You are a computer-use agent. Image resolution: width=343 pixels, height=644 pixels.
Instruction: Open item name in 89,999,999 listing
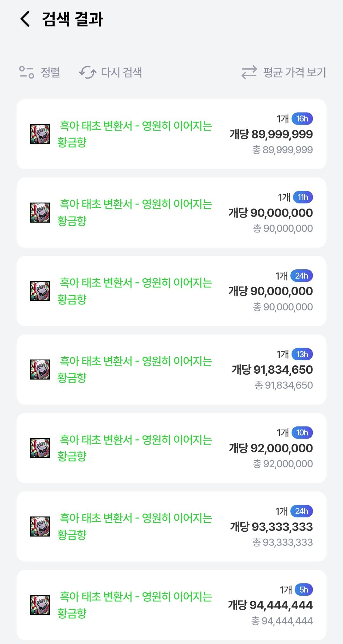135,134
